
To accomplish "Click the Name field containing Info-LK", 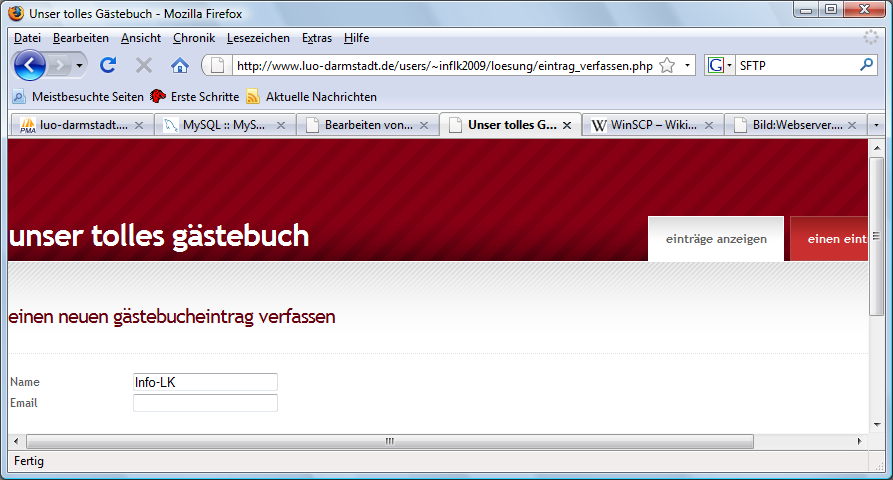I will click(205, 382).
